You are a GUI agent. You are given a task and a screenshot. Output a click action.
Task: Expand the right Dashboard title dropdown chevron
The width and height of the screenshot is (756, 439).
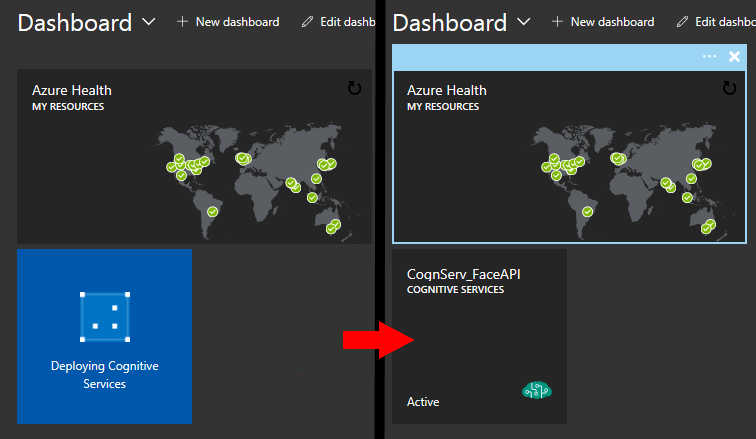524,22
